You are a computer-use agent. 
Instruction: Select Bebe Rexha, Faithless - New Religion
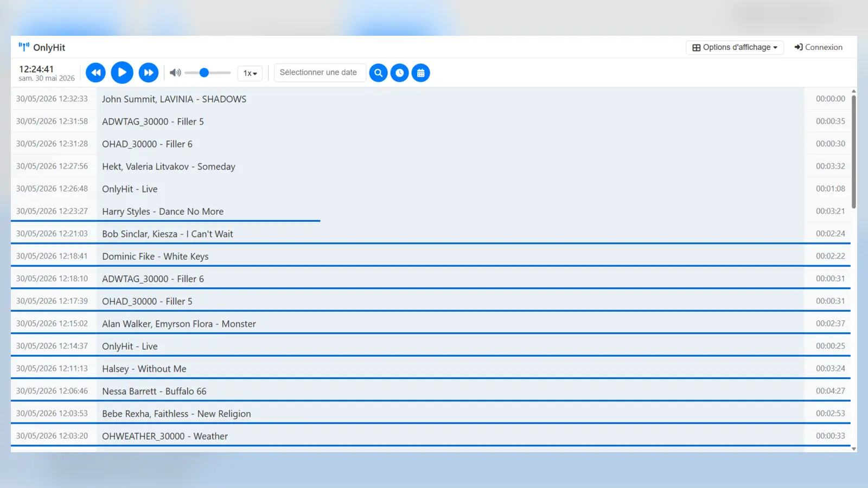431,414
